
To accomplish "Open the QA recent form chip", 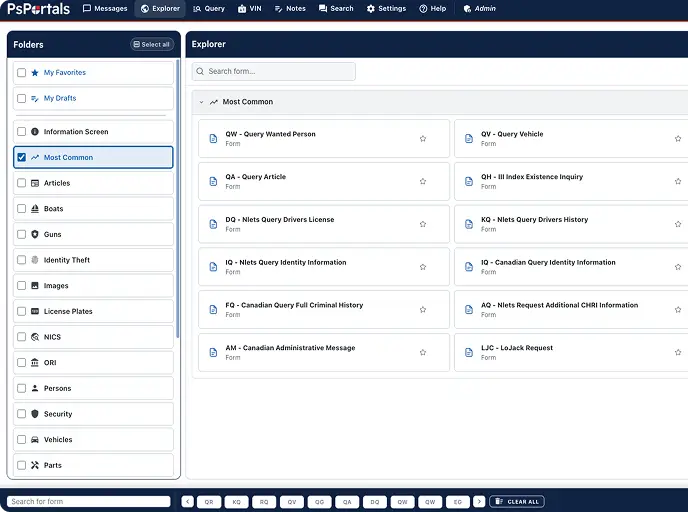I will 347,502.
